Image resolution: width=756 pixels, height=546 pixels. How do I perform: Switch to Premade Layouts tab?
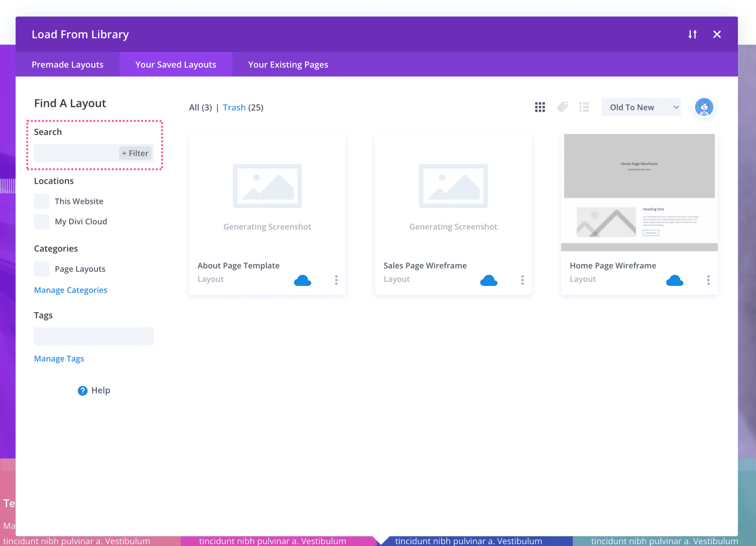(x=68, y=65)
